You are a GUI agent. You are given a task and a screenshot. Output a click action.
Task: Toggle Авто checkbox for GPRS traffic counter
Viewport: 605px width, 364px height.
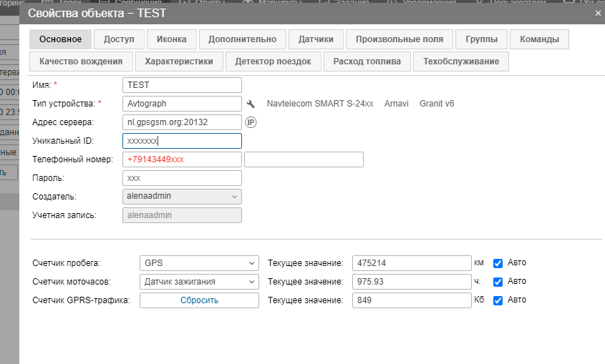[x=498, y=300]
